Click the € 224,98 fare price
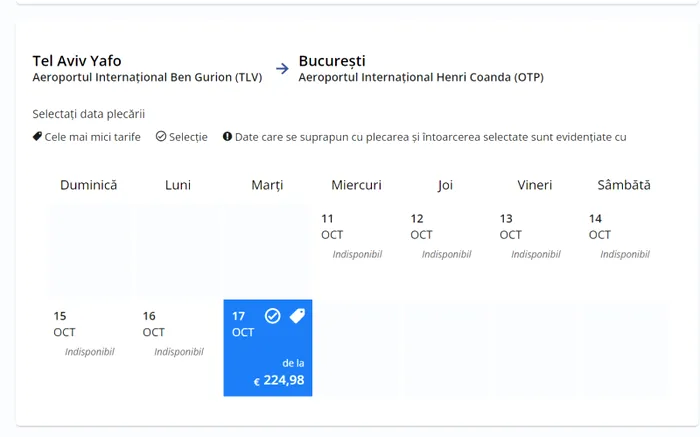 (279, 380)
